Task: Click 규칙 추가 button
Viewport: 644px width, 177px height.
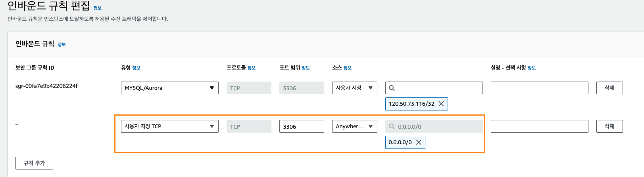Action: click(x=34, y=163)
